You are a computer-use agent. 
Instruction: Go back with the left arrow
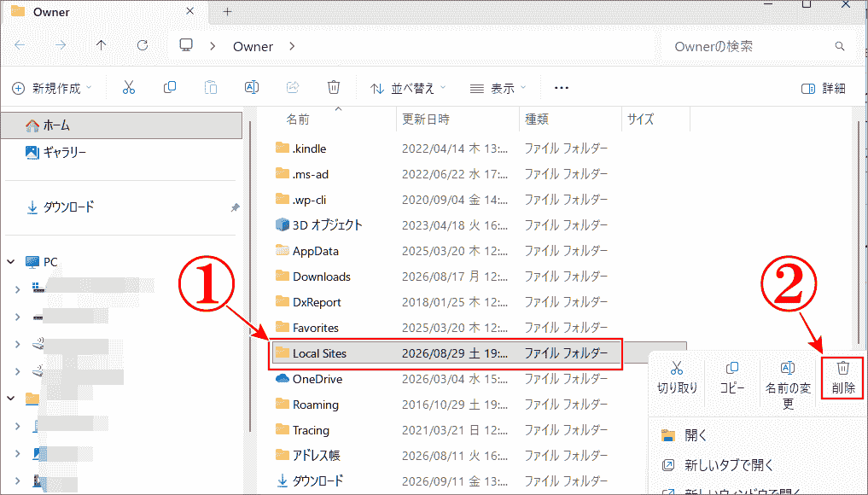pyautogui.click(x=20, y=45)
